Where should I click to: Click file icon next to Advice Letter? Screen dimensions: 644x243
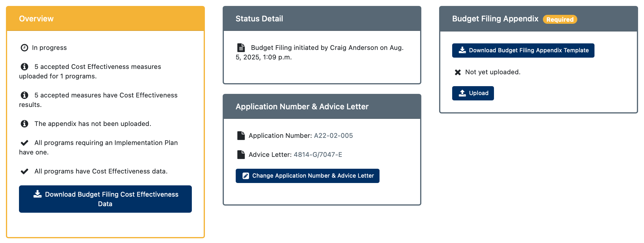click(x=241, y=154)
